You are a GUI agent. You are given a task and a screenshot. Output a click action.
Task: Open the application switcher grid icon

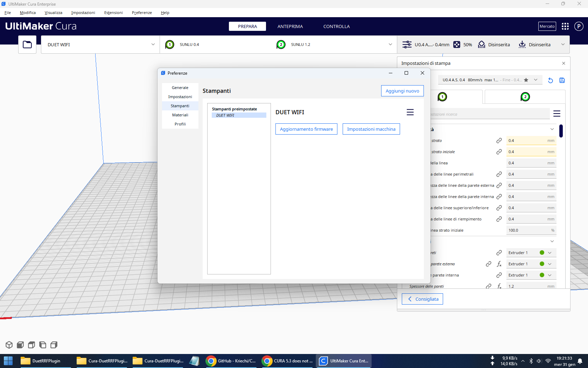pyautogui.click(x=565, y=26)
